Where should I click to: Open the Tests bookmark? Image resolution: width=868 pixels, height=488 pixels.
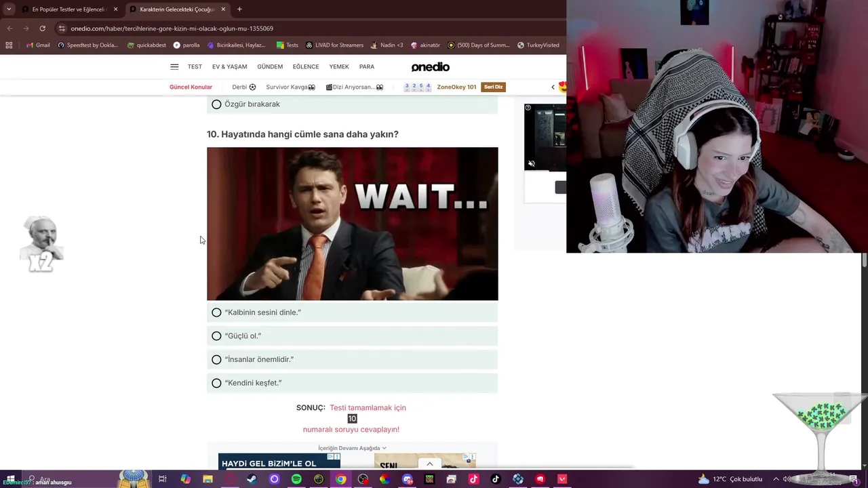pyautogui.click(x=287, y=45)
